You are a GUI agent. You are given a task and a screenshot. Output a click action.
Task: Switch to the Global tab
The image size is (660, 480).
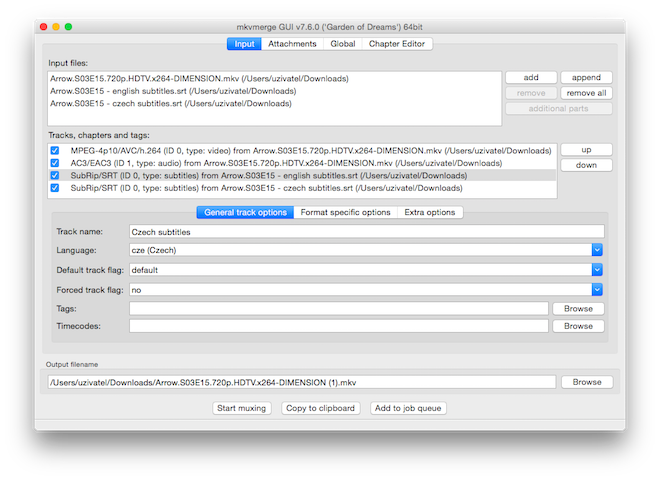coord(343,44)
